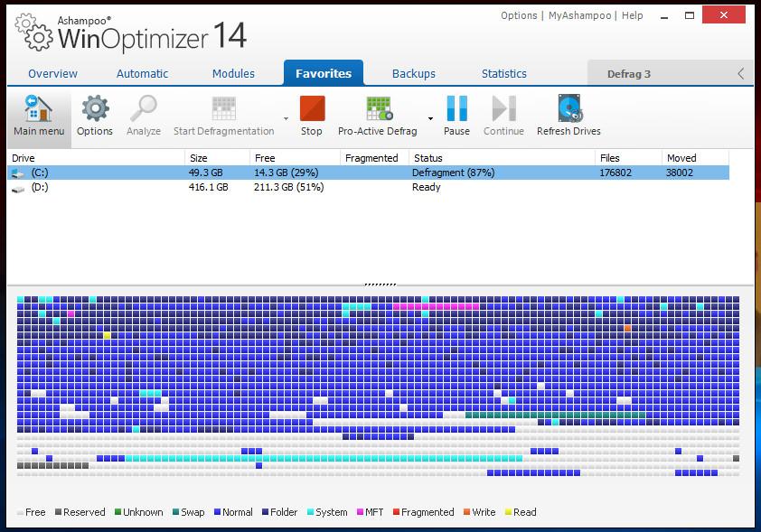761x532 pixels.
Task: Open the Main menu icon
Action: (x=38, y=108)
